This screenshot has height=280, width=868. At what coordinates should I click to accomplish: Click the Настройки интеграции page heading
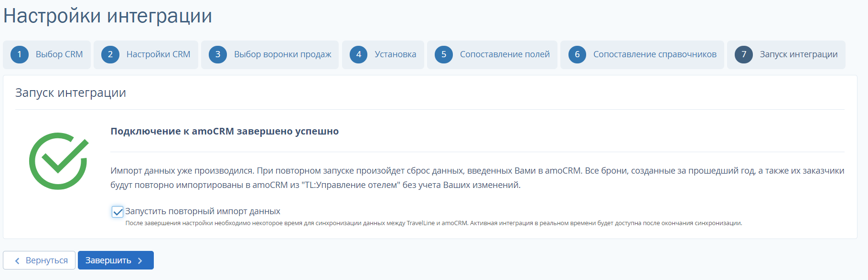click(x=107, y=16)
